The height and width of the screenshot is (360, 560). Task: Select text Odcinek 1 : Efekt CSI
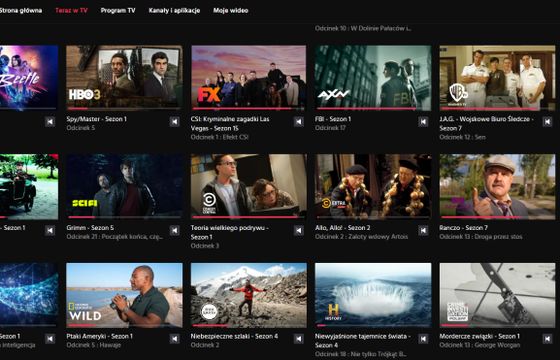click(220, 137)
